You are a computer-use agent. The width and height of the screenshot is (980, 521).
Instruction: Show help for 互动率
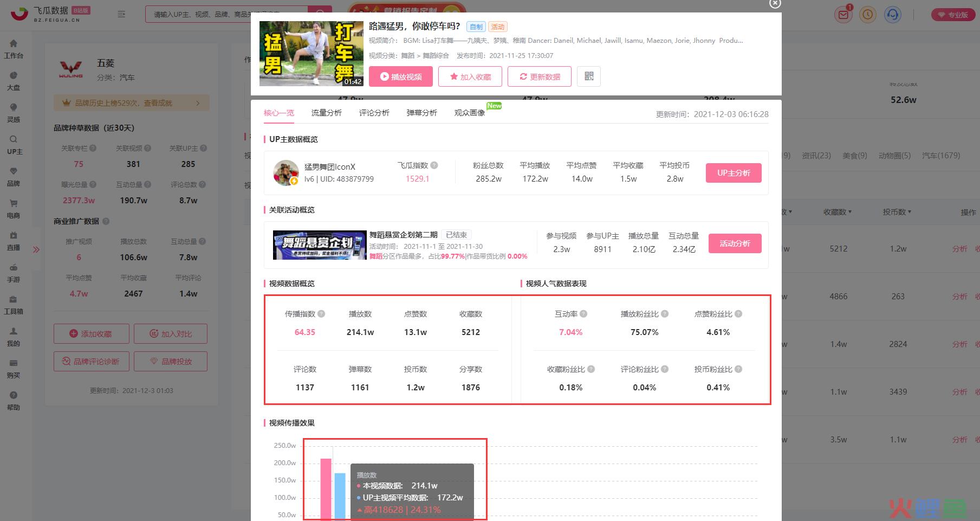[583, 314]
